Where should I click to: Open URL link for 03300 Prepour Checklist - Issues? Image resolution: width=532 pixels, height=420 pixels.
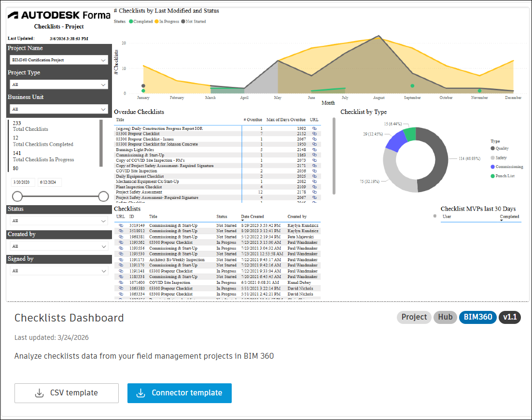coord(314,139)
